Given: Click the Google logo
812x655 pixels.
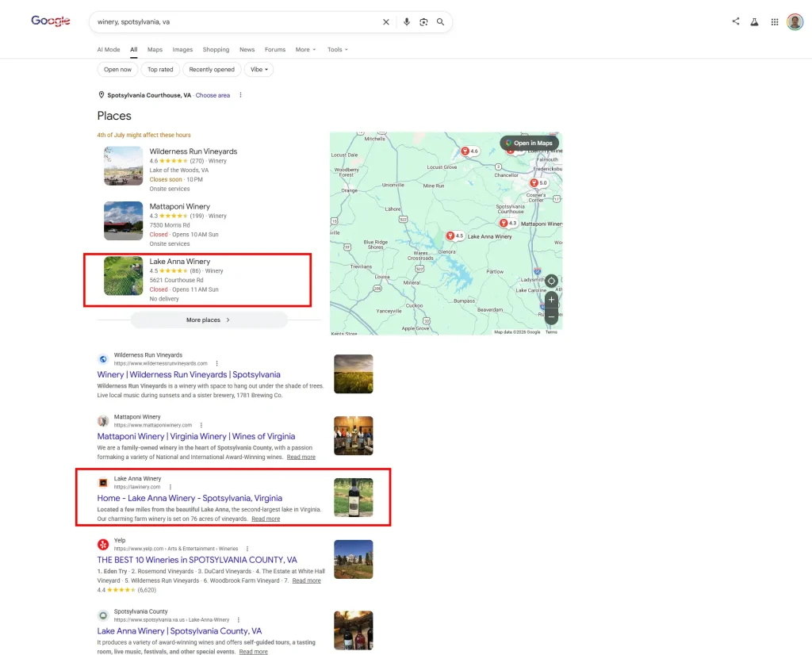Looking at the screenshot, I should coord(50,21).
